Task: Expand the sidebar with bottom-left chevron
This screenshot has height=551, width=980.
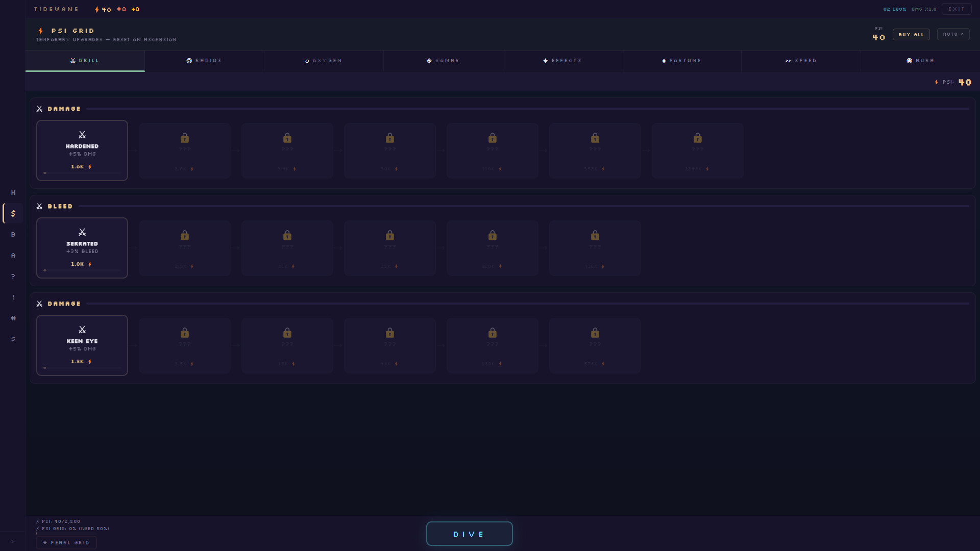Action: pos(12,541)
